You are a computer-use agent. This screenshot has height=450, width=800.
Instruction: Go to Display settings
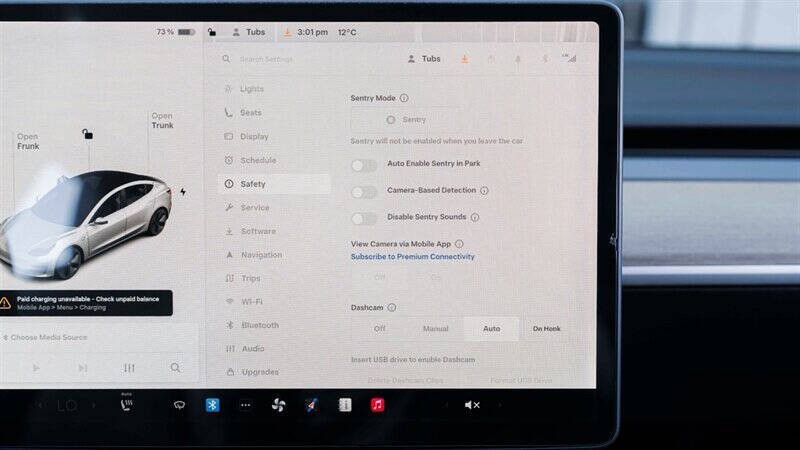tap(254, 136)
